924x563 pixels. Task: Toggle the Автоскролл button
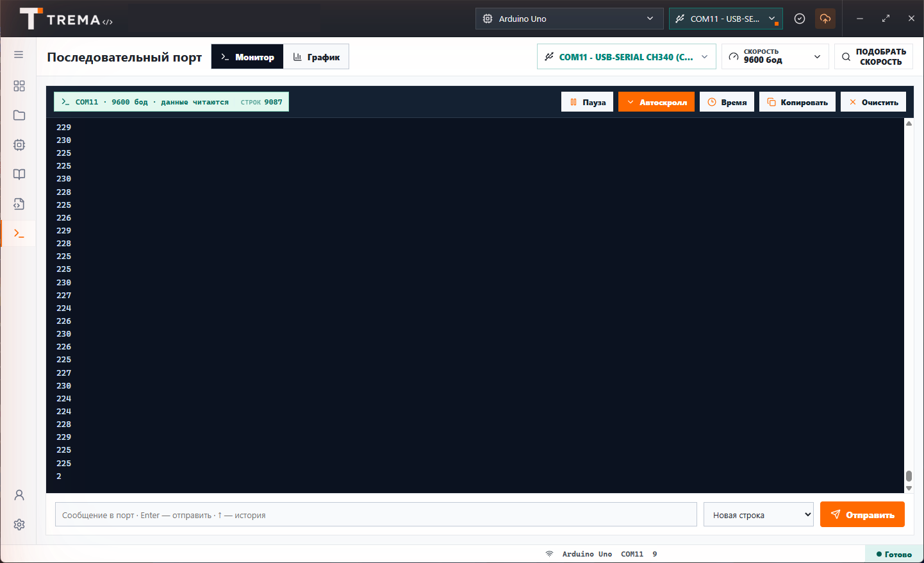(x=656, y=102)
